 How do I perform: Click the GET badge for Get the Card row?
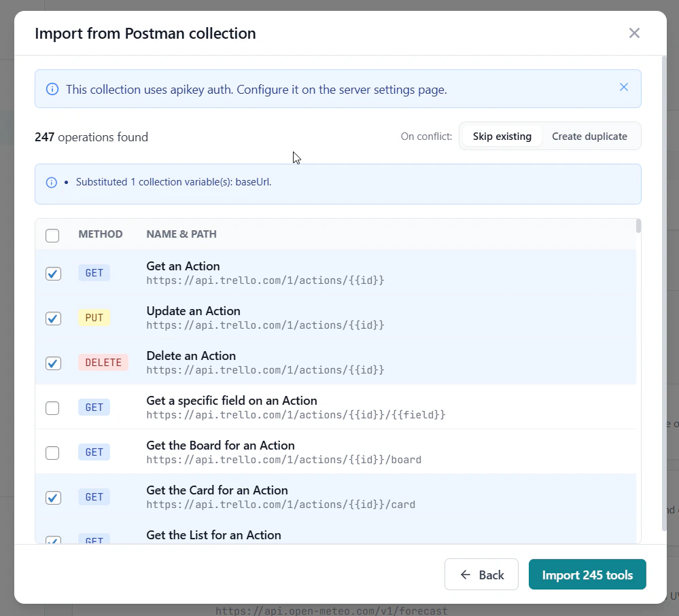coord(94,497)
